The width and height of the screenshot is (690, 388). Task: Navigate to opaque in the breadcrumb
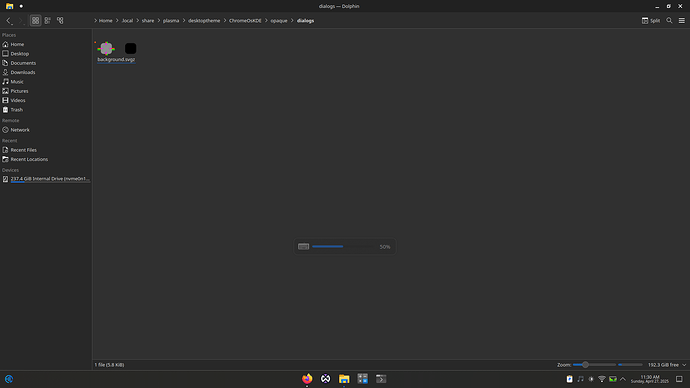pyautogui.click(x=279, y=21)
